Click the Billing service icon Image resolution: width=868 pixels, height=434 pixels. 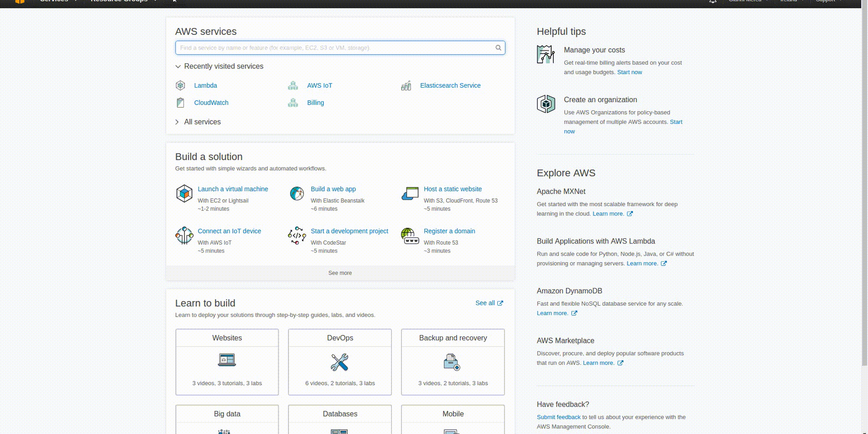tap(293, 103)
